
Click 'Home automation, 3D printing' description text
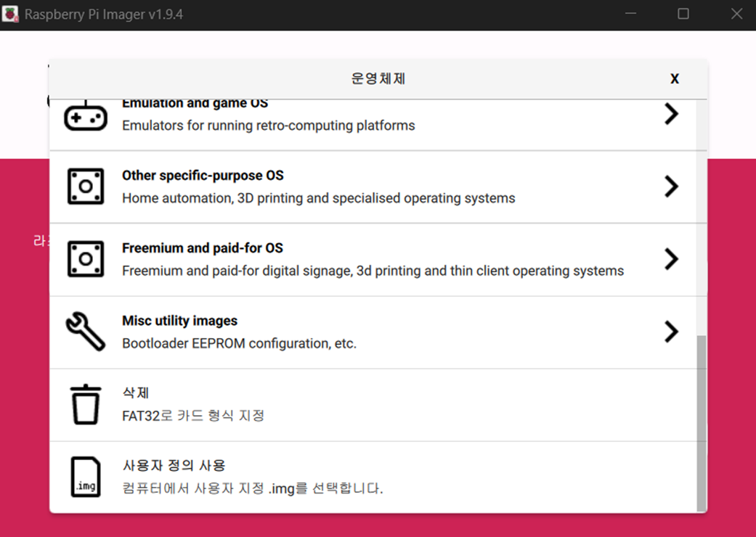319,198
